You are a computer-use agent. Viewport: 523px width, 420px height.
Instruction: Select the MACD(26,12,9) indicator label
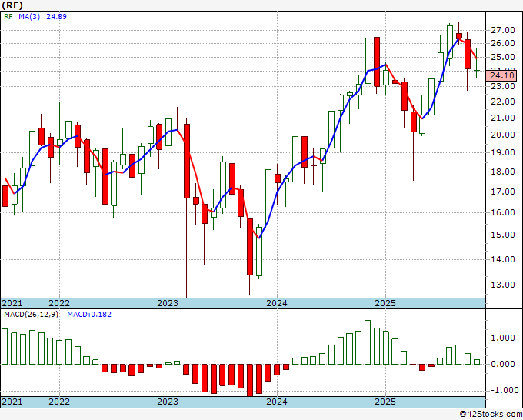pos(31,315)
